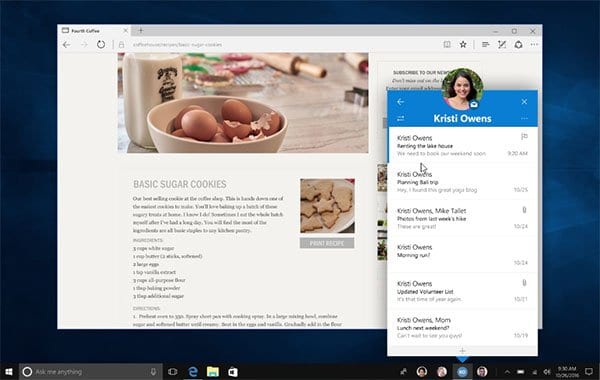The width and height of the screenshot is (600, 380).
Task: Open more options ellipsis in people panel
Action: pos(524,119)
